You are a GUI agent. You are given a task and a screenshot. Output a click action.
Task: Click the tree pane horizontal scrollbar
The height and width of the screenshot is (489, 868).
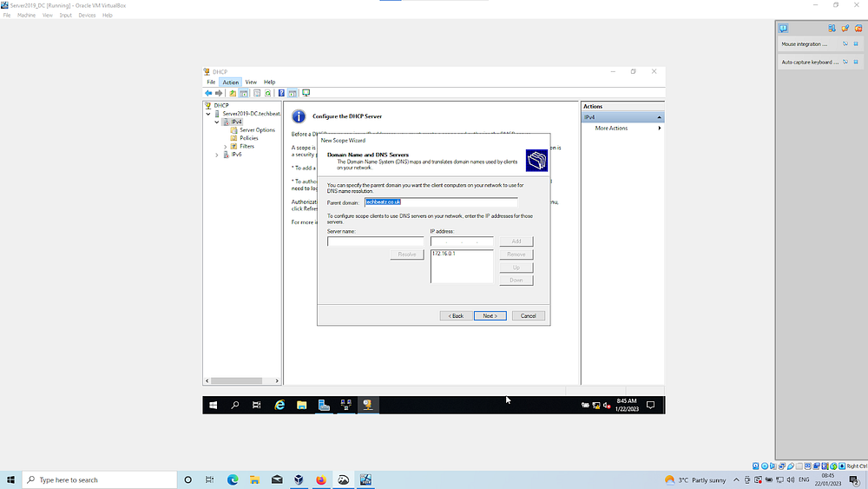[236, 381]
